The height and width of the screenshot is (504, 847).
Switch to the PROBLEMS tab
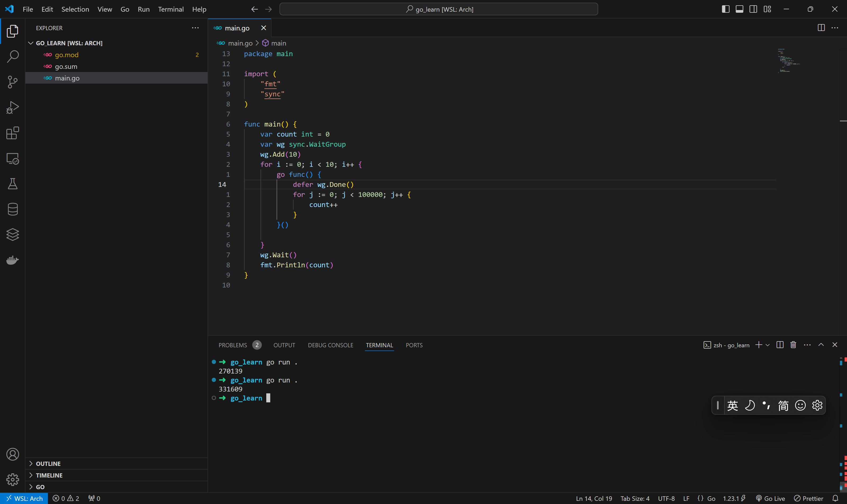pos(233,345)
